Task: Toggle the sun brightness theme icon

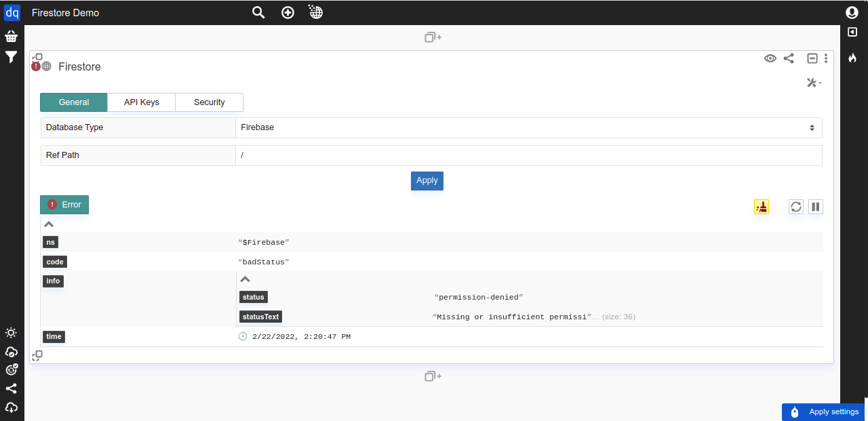Action: [11, 333]
